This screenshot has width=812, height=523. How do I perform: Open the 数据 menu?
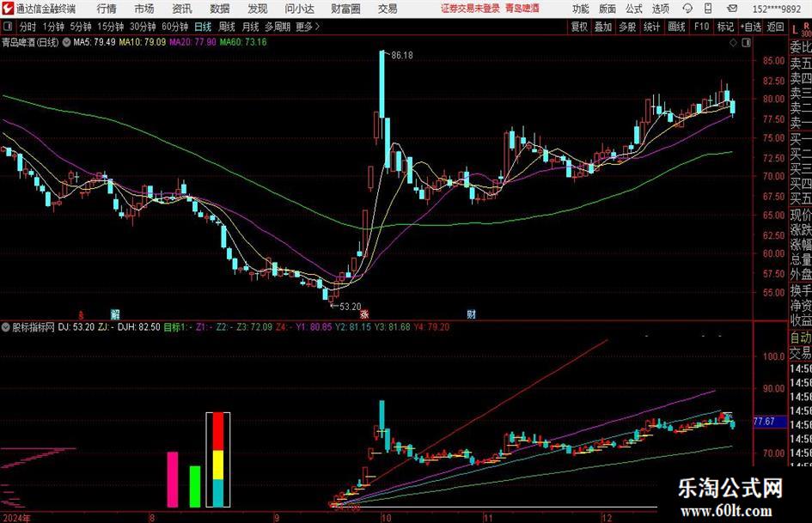pyautogui.click(x=220, y=9)
